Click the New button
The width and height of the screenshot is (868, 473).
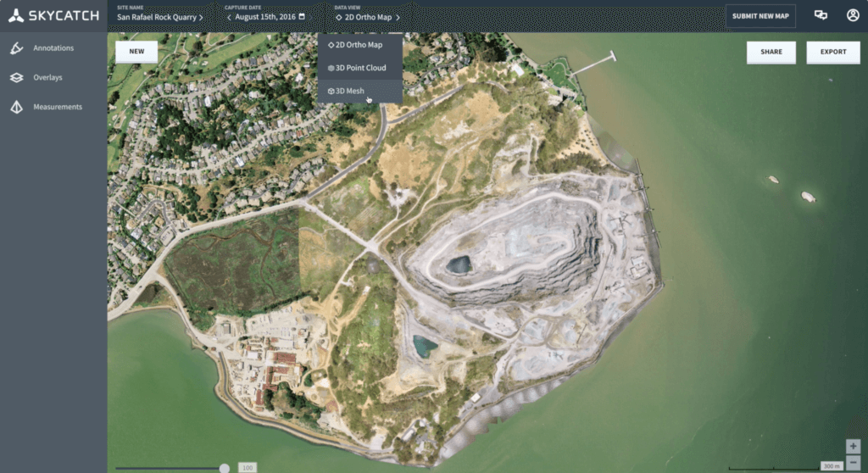click(136, 52)
